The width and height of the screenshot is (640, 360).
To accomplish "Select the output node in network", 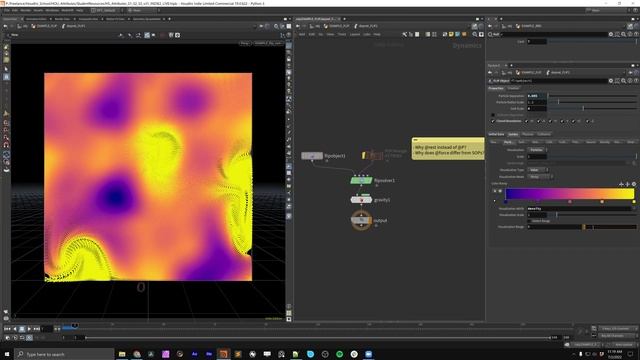I will point(361,220).
